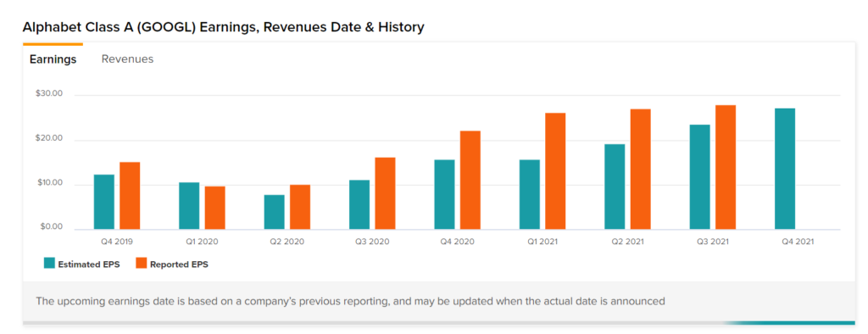The image size is (868, 334).
Task: Click the Q4 2019 estimated EPS bar
Action: (x=104, y=202)
